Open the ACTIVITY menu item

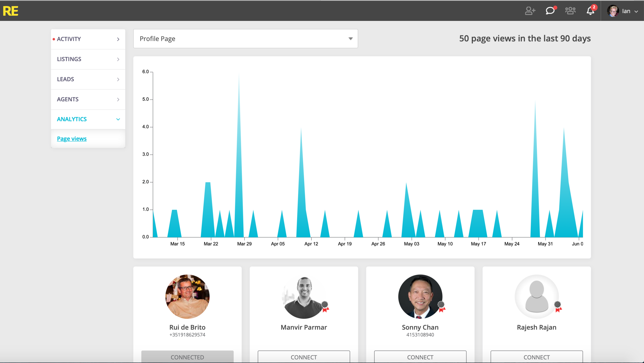tap(88, 39)
